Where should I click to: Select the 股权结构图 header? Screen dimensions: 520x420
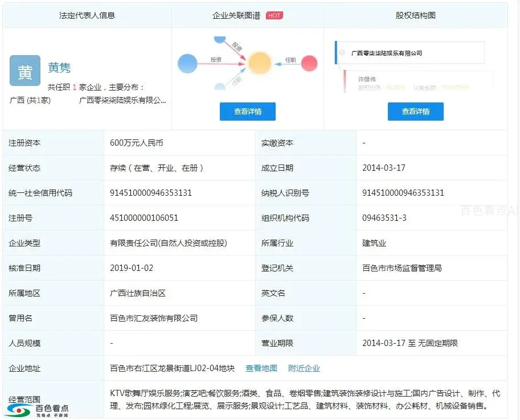(x=416, y=15)
